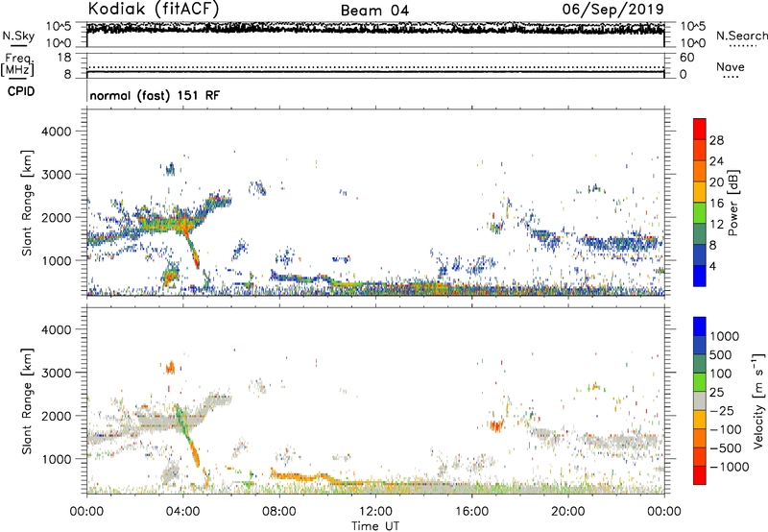Click the '20:00' time tick label

(x=567, y=512)
